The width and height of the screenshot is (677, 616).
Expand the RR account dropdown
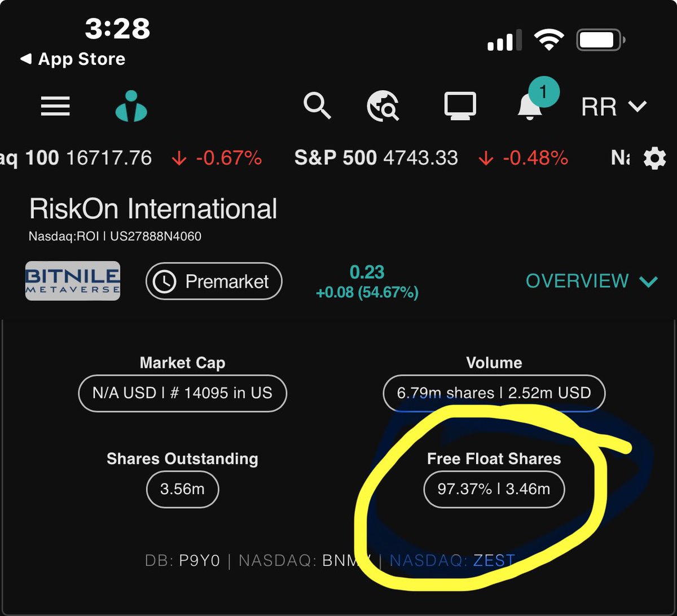614,107
